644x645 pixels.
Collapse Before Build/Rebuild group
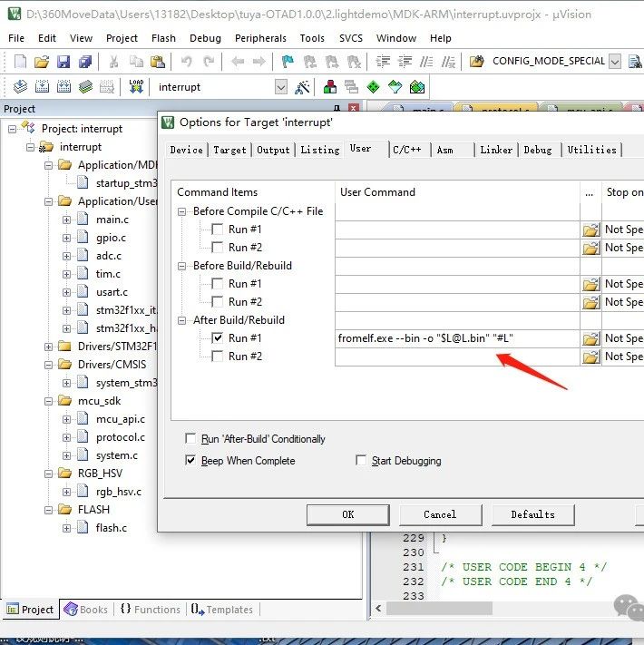pos(181,266)
